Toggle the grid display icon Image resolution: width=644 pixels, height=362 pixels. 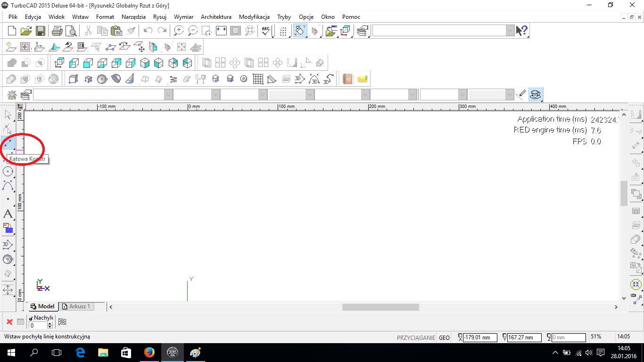point(283,31)
